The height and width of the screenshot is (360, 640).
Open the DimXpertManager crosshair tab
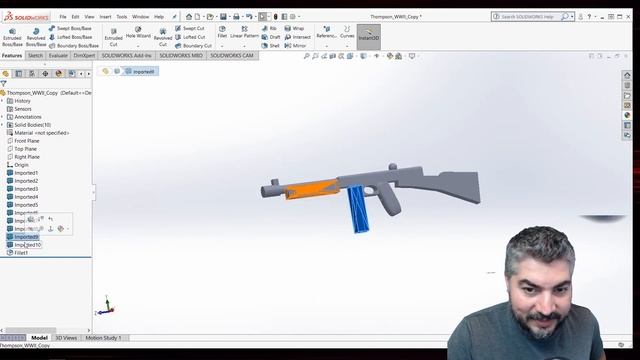[x=45, y=73]
